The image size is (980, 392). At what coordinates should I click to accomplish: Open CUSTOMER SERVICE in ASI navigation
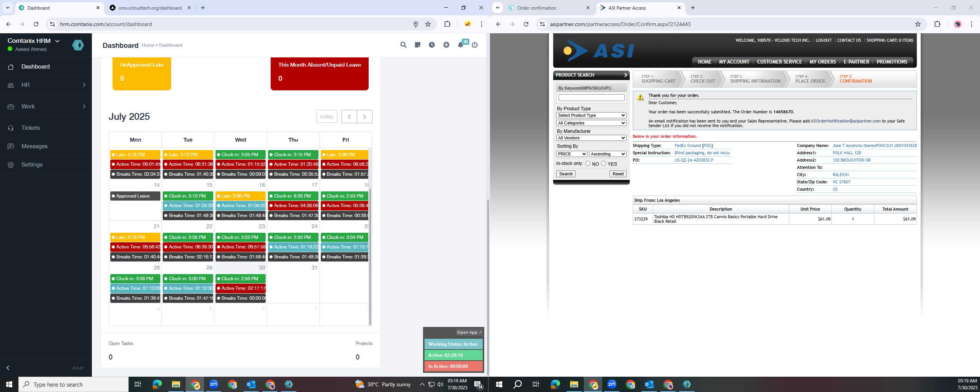[x=779, y=62]
